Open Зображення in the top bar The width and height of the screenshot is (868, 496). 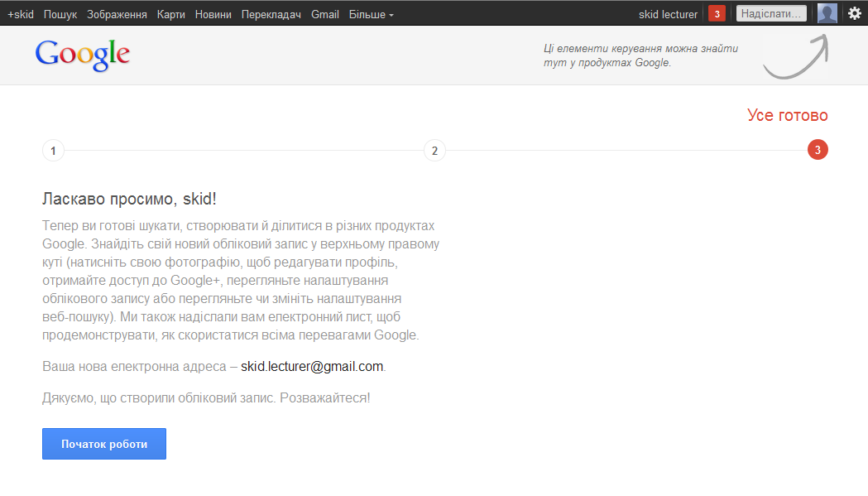pyautogui.click(x=117, y=14)
